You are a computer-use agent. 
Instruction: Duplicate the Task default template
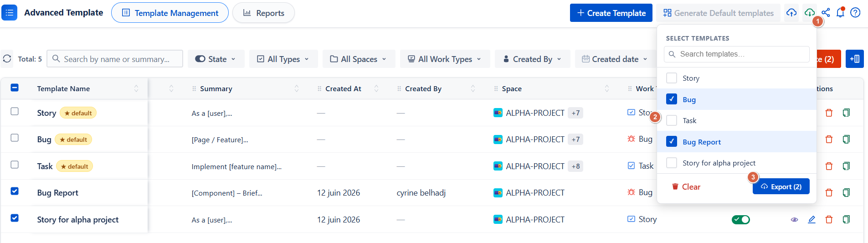point(846,166)
